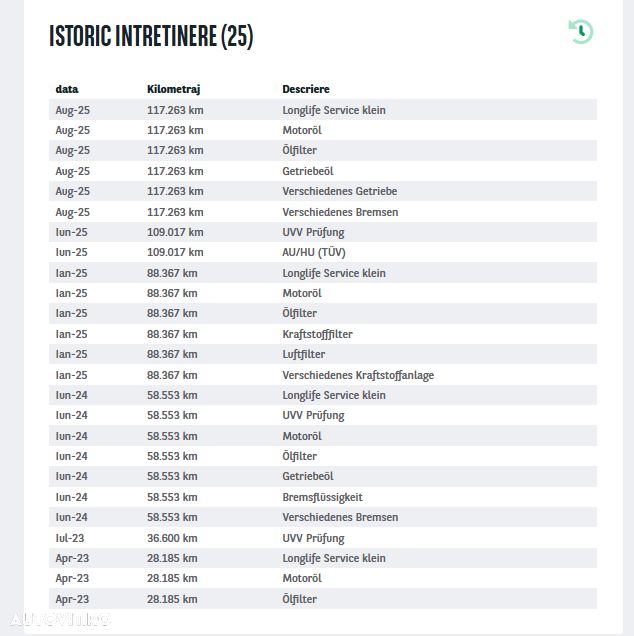Select the Aug-25 Ölfilter description
This screenshot has height=636, width=634.
(299, 150)
